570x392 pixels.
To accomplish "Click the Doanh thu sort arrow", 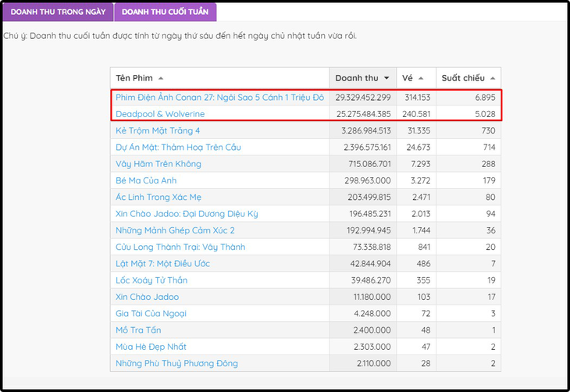I will click(x=386, y=78).
